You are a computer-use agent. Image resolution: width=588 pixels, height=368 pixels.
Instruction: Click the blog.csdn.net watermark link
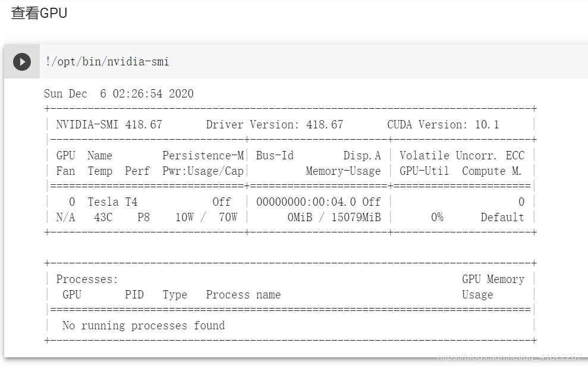click(x=510, y=357)
